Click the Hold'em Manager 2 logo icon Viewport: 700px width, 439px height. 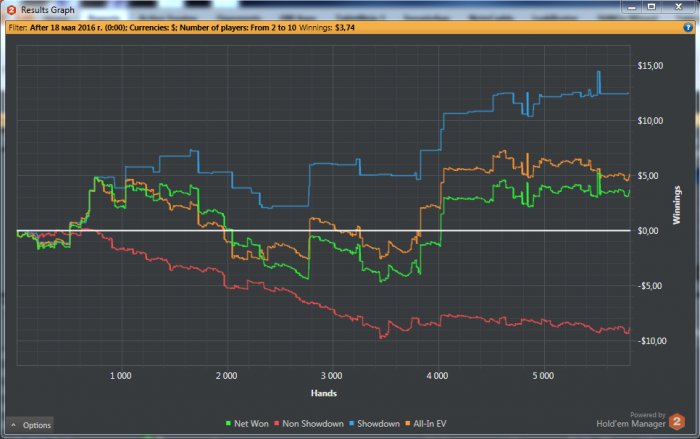pyautogui.click(x=677, y=422)
